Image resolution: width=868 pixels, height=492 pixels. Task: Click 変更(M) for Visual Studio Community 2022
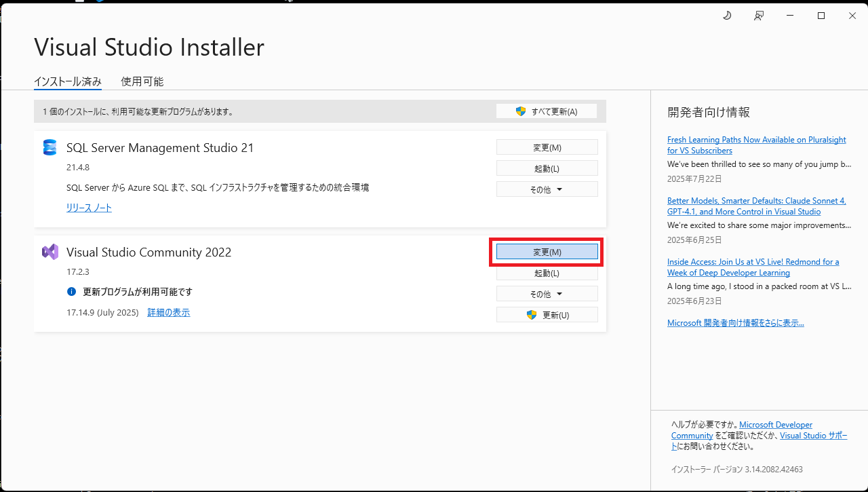(x=547, y=252)
